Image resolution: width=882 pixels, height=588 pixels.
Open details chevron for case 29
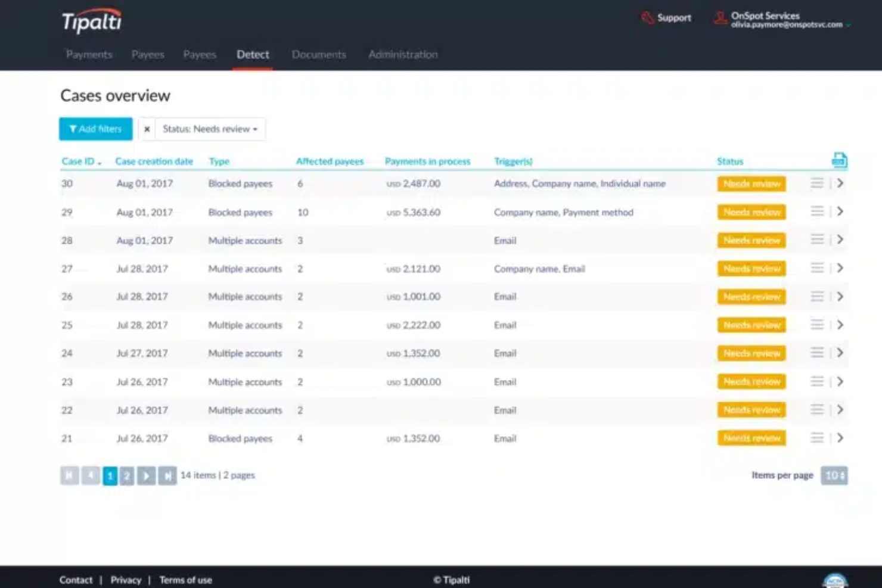[x=840, y=211]
